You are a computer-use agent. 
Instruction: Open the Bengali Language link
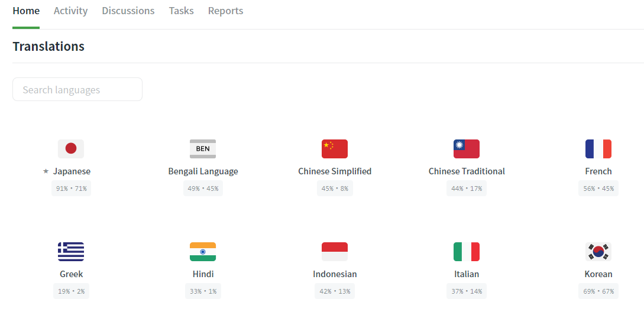203,171
